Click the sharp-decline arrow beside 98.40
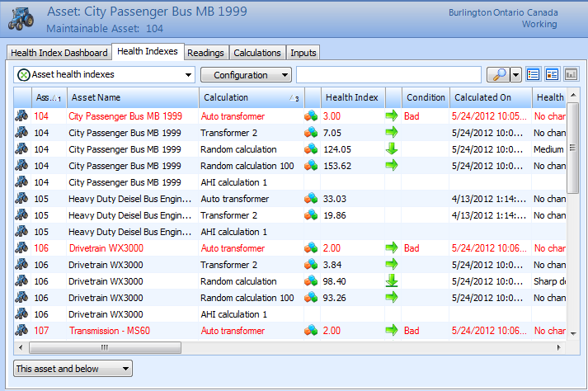 392,281
